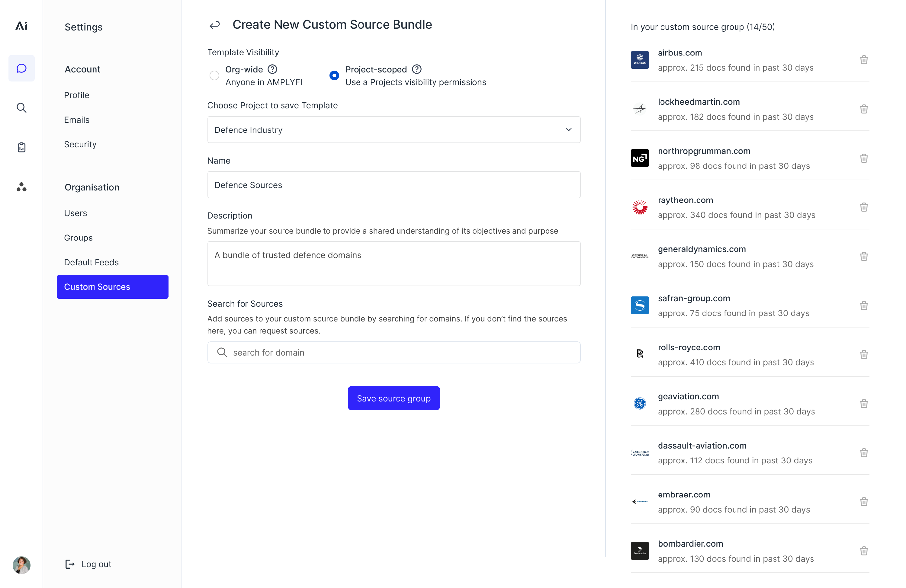Viewport: 906px width, 588px height.
Task: Click the Description text area
Action: (x=394, y=264)
